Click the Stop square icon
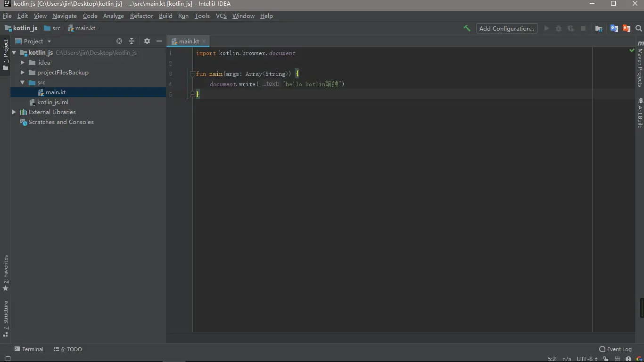Image resolution: width=644 pixels, height=362 pixels. 583,28
